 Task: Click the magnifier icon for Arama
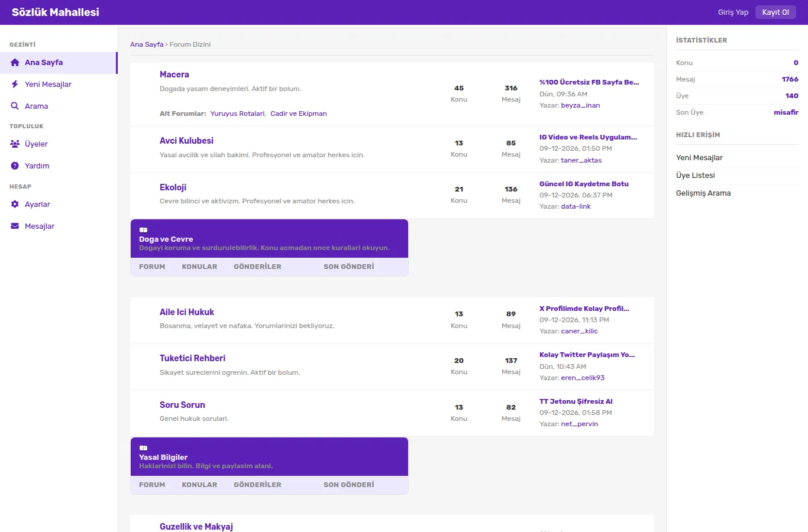(15, 106)
